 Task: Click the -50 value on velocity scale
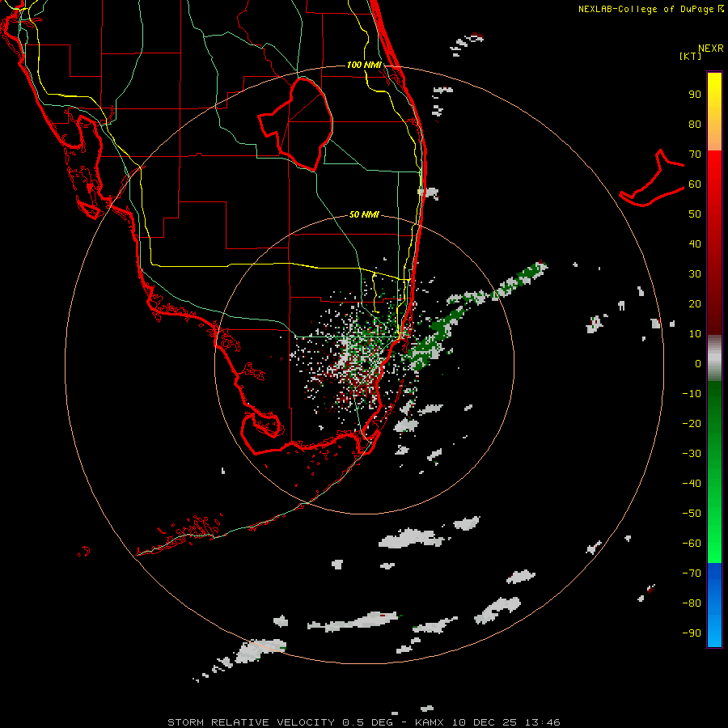(x=692, y=514)
